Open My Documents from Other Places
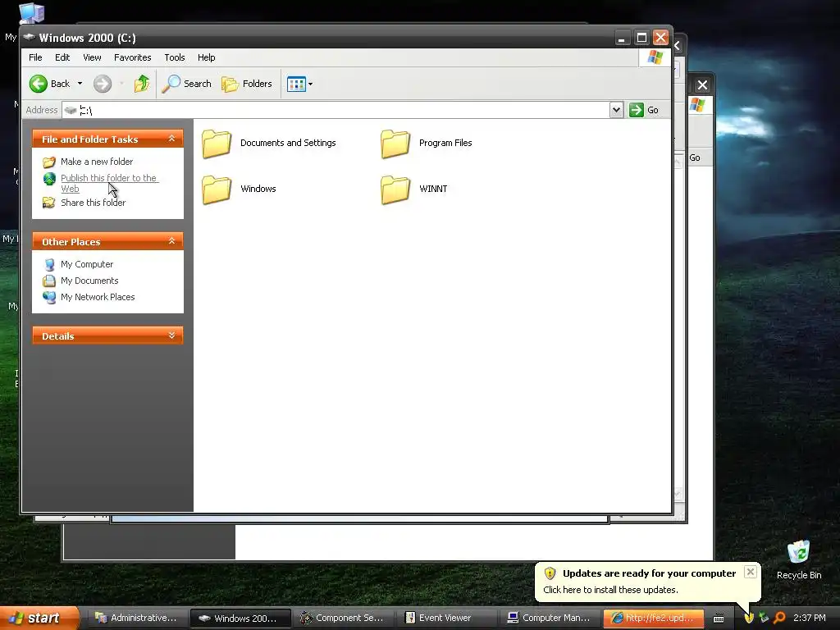This screenshot has width=840, height=630. tap(89, 281)
